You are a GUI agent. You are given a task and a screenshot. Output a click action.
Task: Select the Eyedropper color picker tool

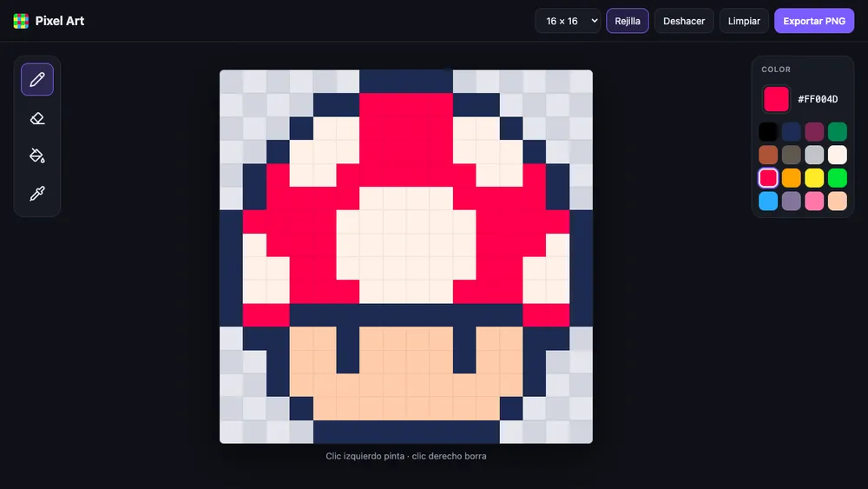click(37, 194)
